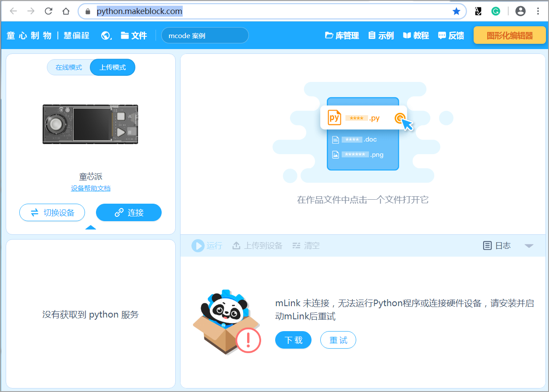
Task: Open the Grammarly extension icon
Action: [x=496, y=11]
